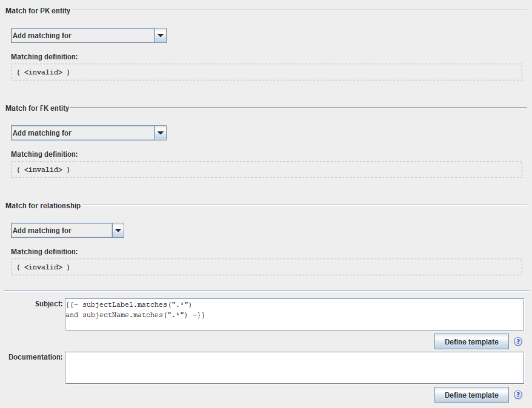Click 'Matching definition:' label under FK entity
Viewport: 532px width, 408px height.
pos(44,154)
